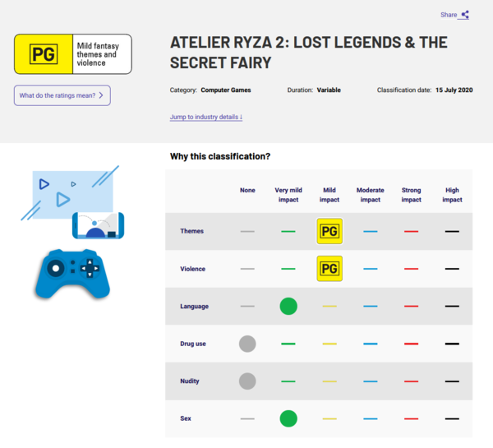Click the red Strong impact dash for Violence
The width and height of the screenshot is (493, 448).
pyautogui.click(x=411, y=269)
